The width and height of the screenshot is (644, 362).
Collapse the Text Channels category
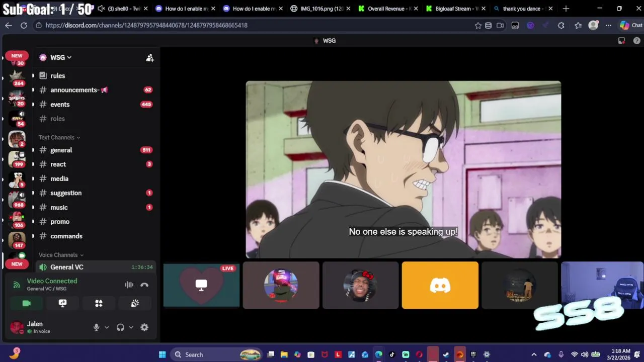coord(59,137)
